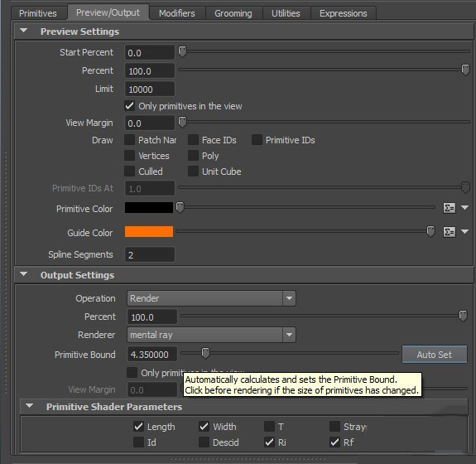Collapse the Preview Settings section

24,31
